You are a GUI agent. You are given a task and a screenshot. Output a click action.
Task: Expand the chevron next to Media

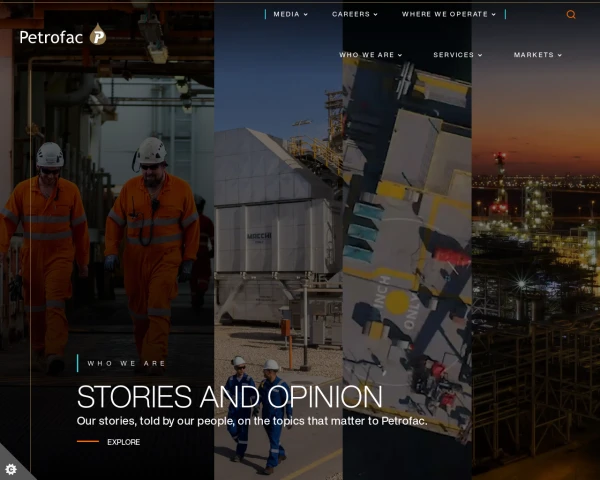click(x=306, y=15)
